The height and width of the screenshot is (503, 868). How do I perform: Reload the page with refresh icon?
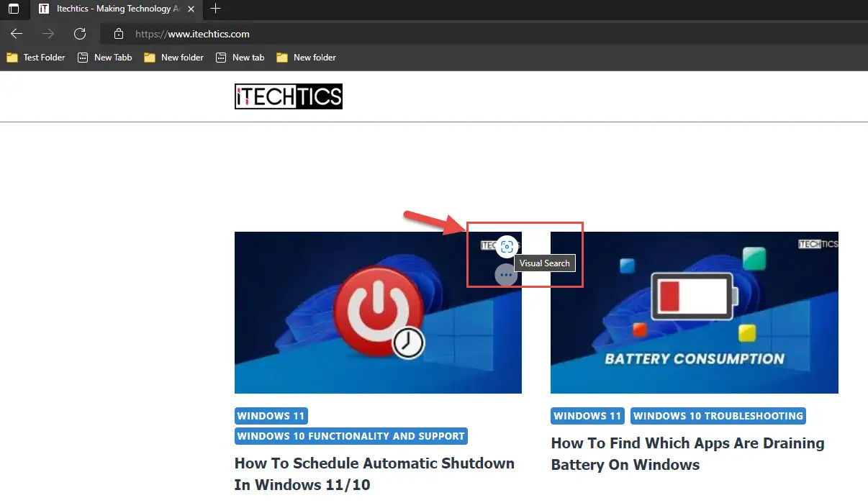tap(80, 34)
